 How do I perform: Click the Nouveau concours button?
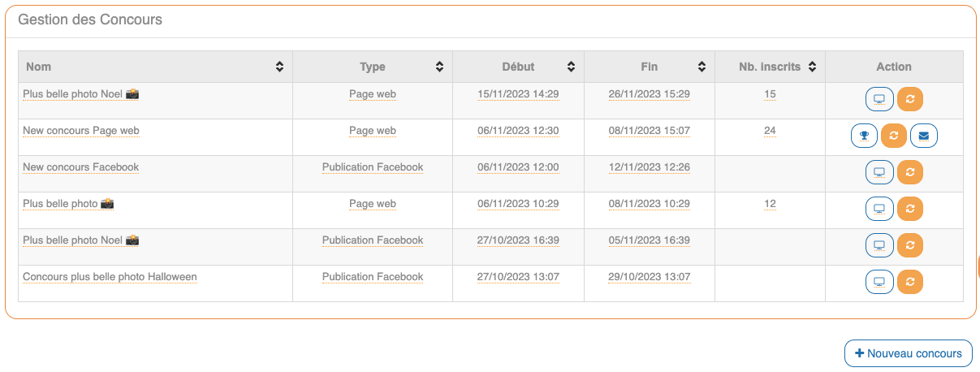click(x=909, y=353)
